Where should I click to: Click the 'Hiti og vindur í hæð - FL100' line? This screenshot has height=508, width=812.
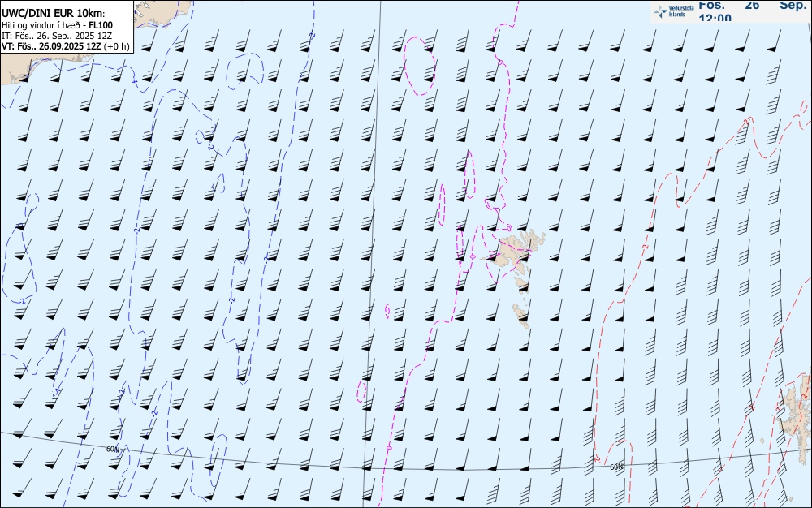(57, 25)
